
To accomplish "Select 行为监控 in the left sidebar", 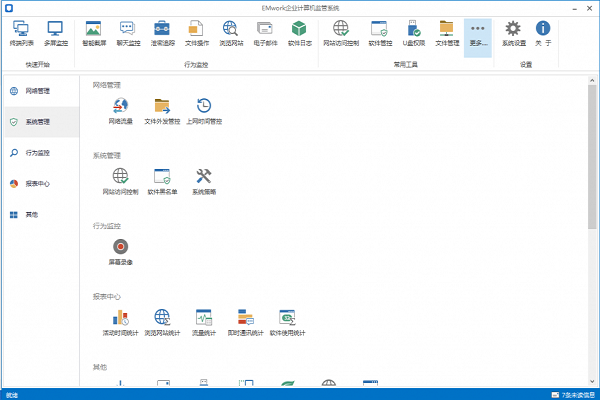I will [x=39, y=153].
